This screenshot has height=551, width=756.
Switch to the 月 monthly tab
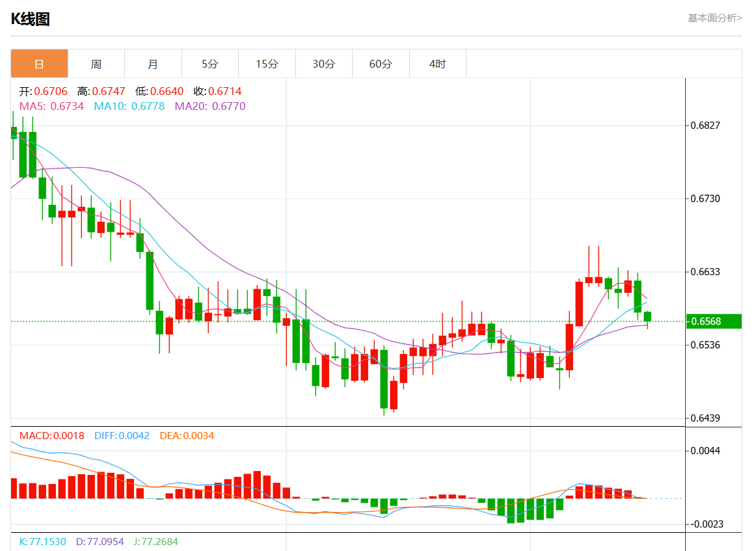tap(153, 64)
